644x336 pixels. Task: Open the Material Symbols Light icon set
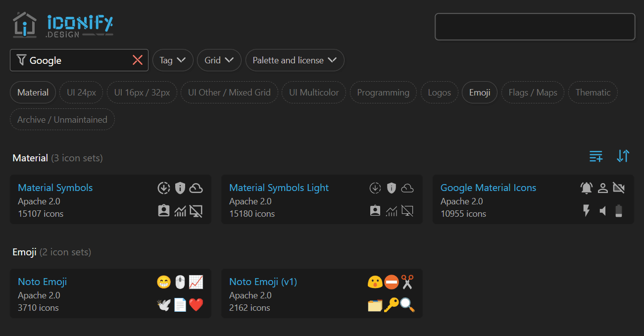pos(279,188)
